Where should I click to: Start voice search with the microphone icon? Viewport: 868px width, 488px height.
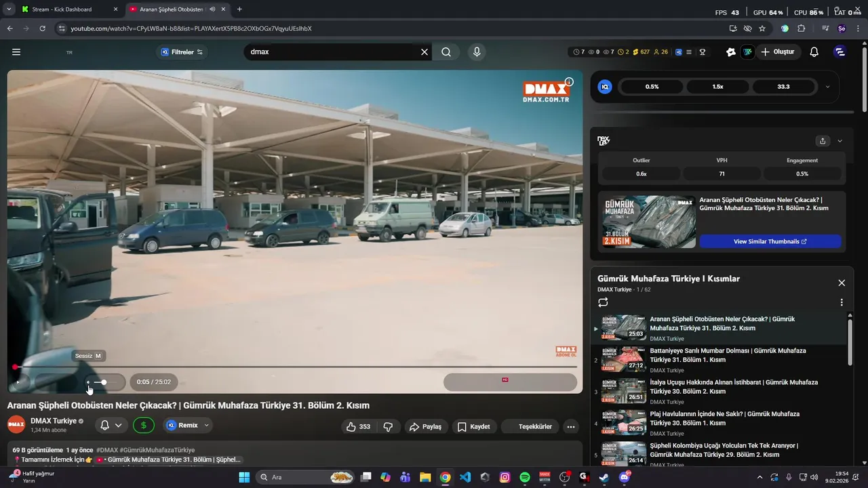coord(477,52)
